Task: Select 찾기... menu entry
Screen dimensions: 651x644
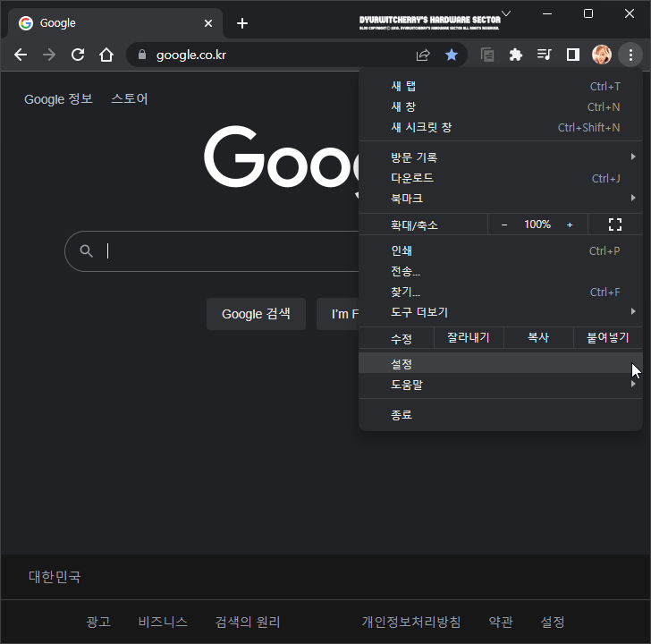Action: tap(501, 292)
